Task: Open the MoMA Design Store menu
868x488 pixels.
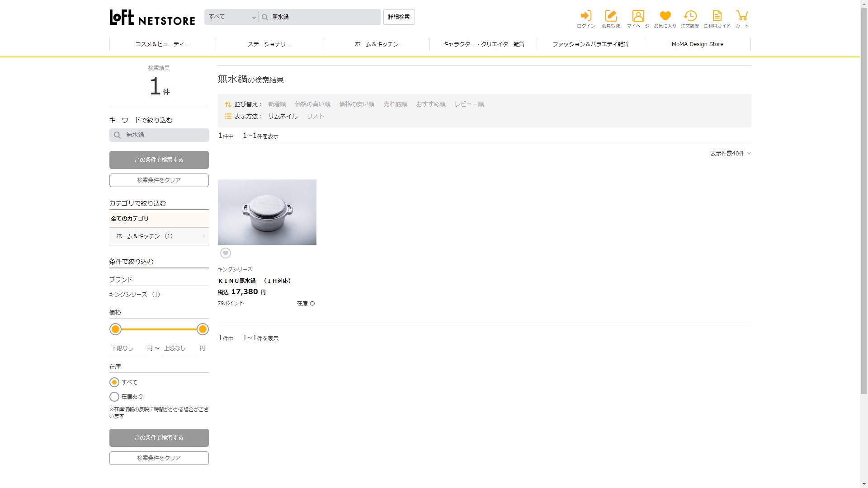Action: pyautogui.click(x=697, y=44)
